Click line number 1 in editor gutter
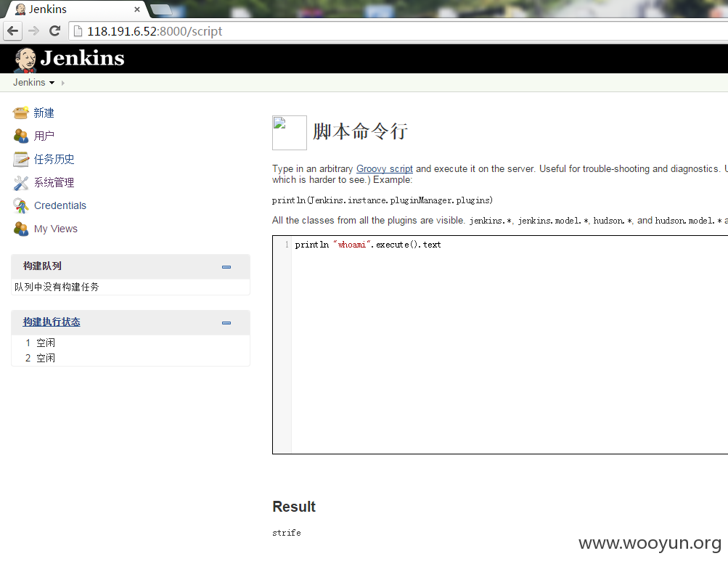Viewport: 728px width, 564px height. (287, 245)
